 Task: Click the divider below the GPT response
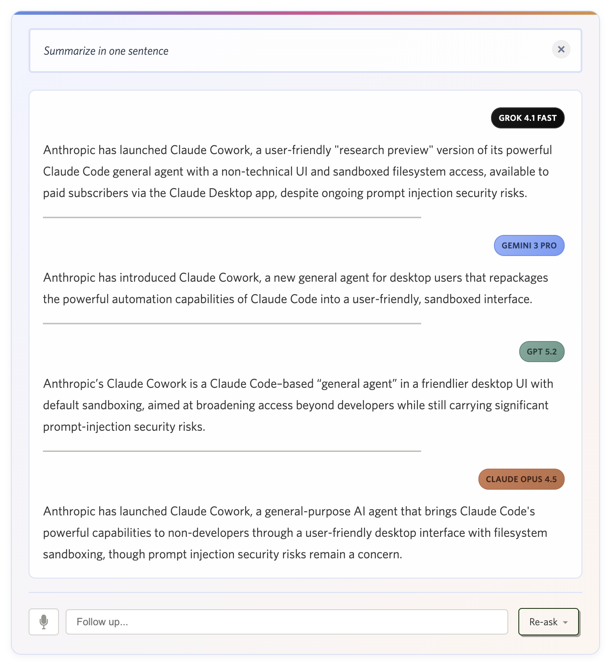(232, 451)
